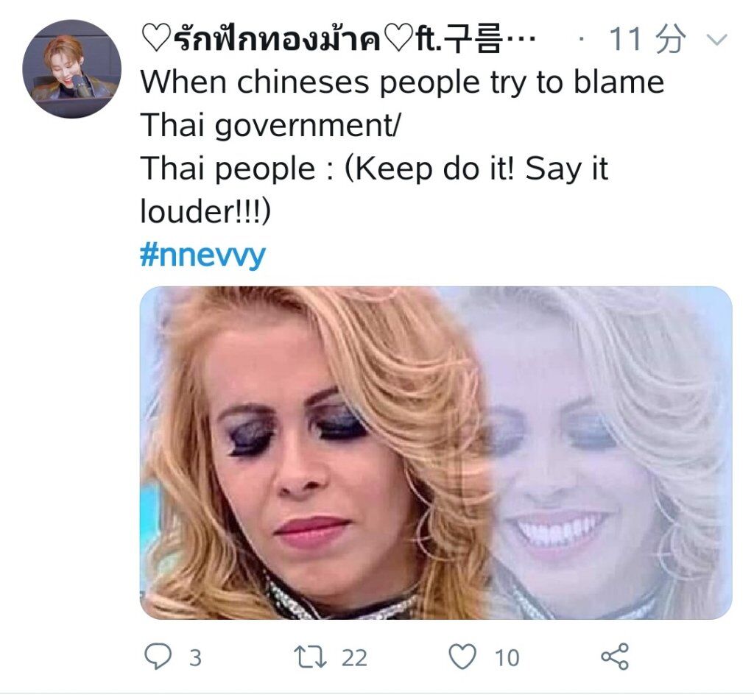The height and width of the screenshot is (700, 754).
Task: Open the attached meme image
Action: coord(436,453)
